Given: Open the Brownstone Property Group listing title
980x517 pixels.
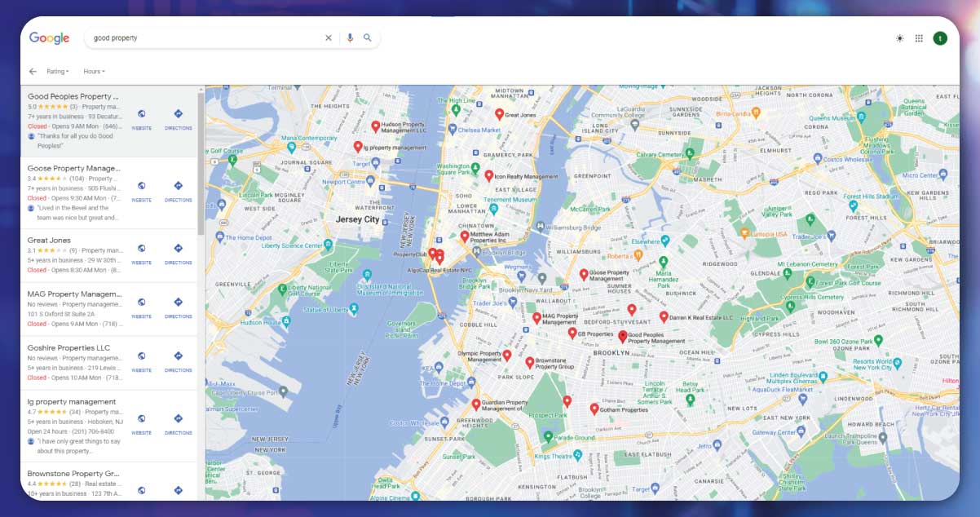Looking at the screenshot, I should [73, 474].
